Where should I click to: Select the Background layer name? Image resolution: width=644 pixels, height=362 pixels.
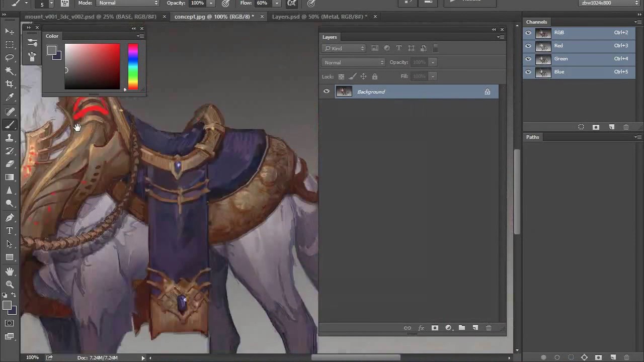click(x=371, y=92)
